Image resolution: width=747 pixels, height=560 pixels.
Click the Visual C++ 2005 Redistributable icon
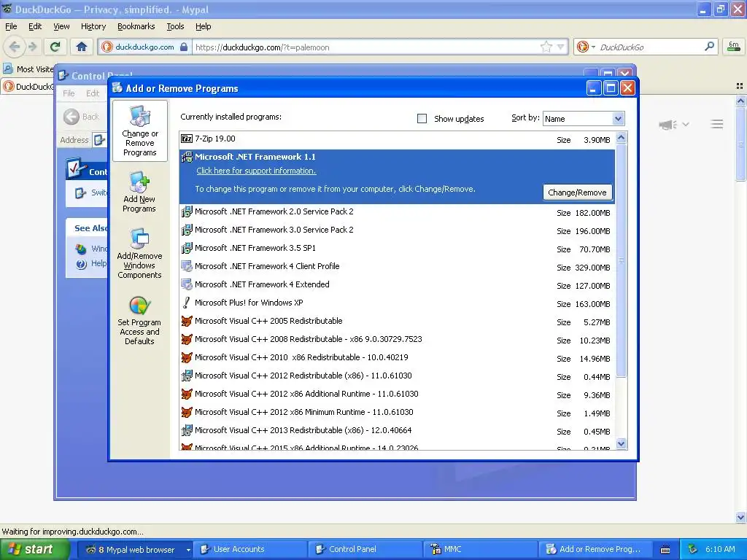click(187, 321)
